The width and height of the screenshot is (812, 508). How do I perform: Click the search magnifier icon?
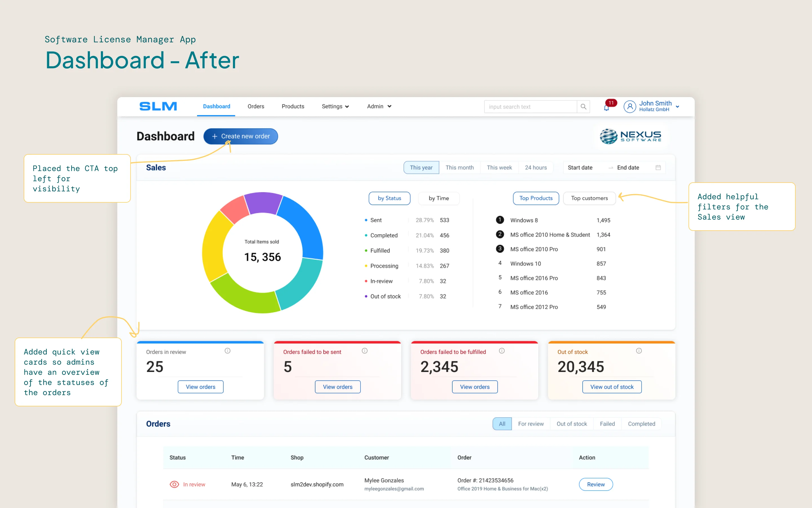pos(584,107)
